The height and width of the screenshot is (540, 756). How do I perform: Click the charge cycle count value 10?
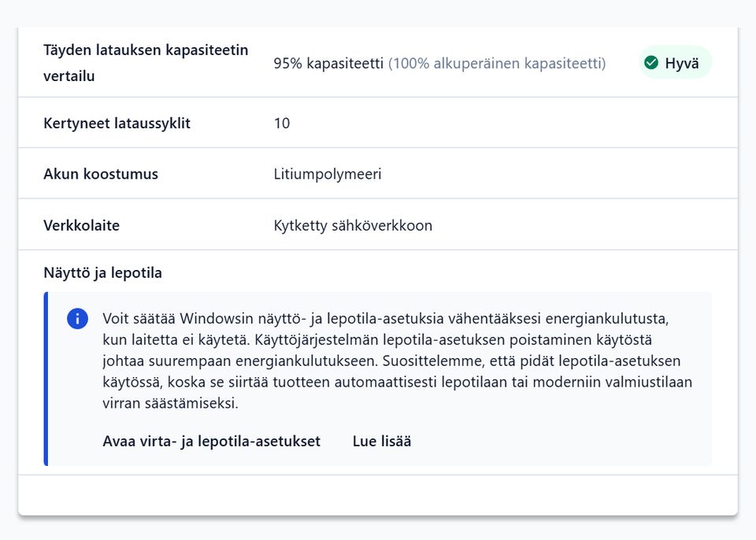click(282, 123)
